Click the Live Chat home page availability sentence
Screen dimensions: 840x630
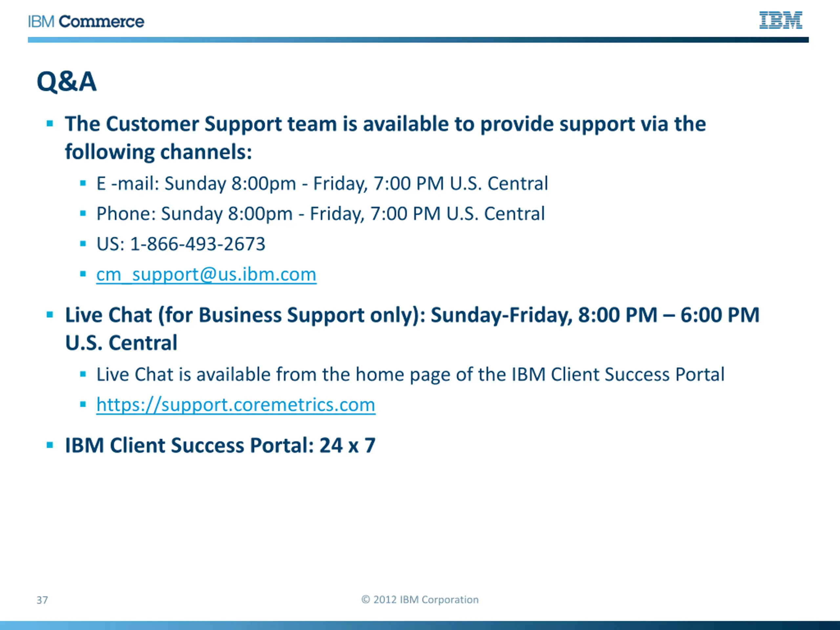tap(410, 374)
